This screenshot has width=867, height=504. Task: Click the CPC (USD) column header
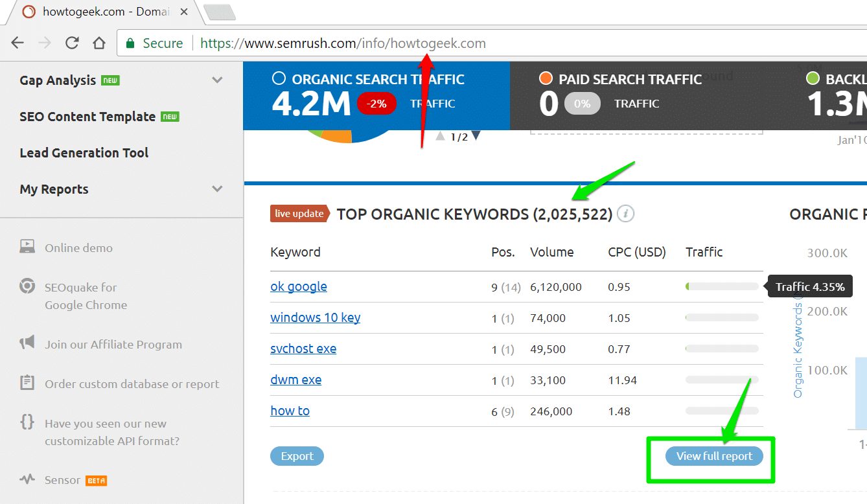click(637, 252)
